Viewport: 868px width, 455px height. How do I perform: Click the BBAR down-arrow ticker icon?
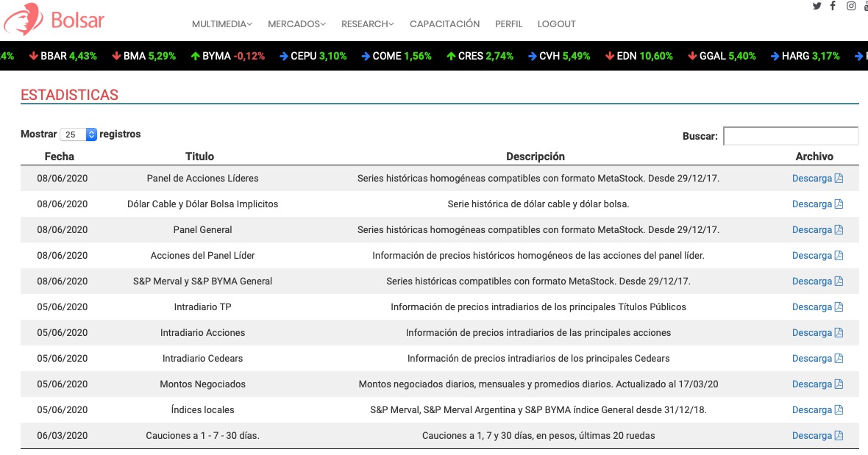pyautogui.click(x=33, y=56)
